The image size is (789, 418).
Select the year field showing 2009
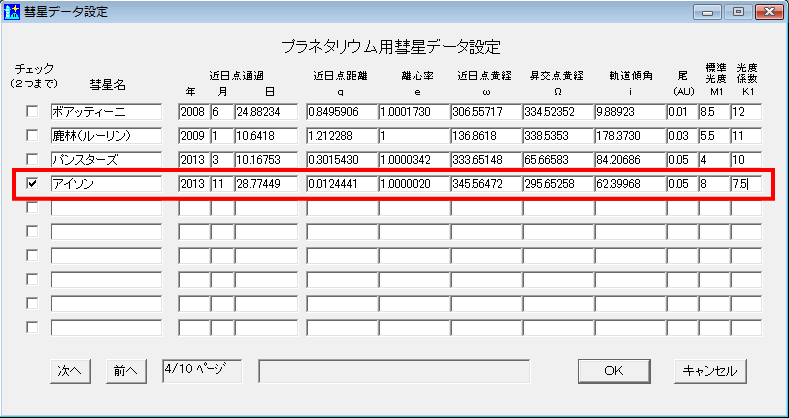coord(192,135)
